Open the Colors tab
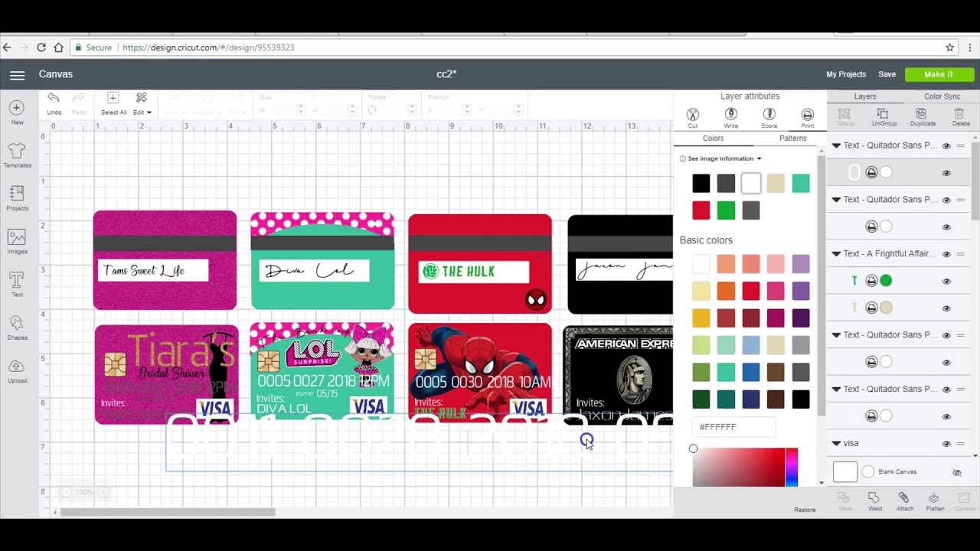 click(713, 139)
